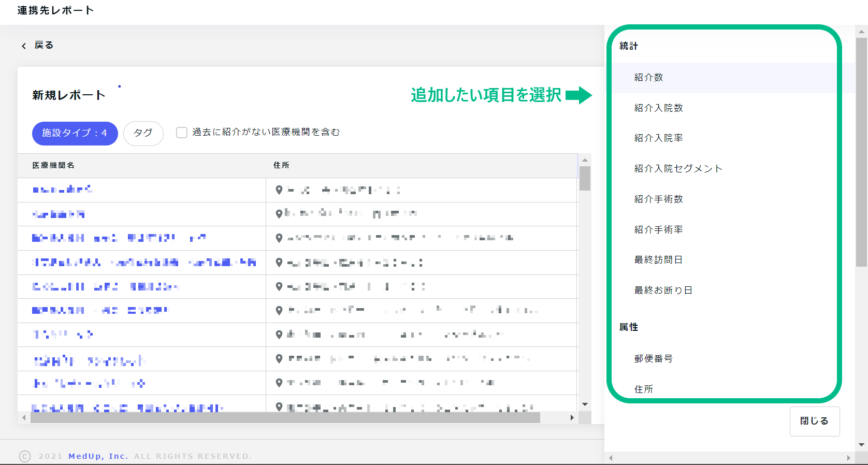The height and width of the screenshot is (465, 868).
Task: Close the panel with 閉じる button
Action: (x=815, y=422)
